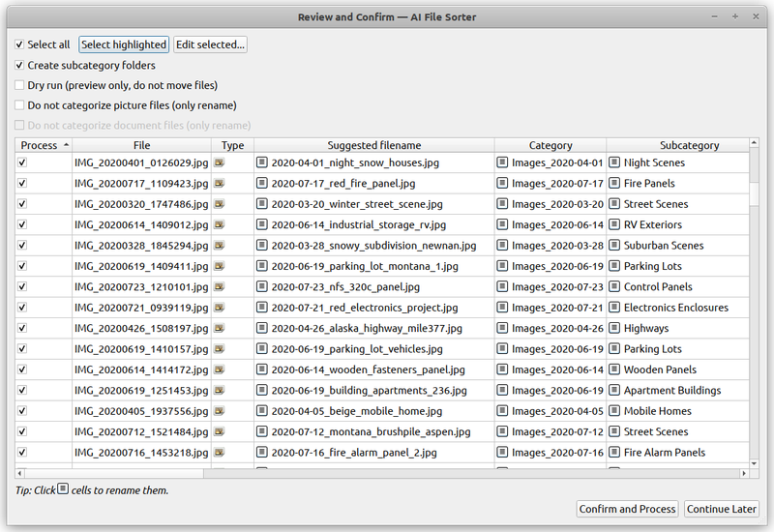Sort by Suggested filename column header
Image resolution: width=774 pixels, height=532 pixels.
click(x=374, y=145)
